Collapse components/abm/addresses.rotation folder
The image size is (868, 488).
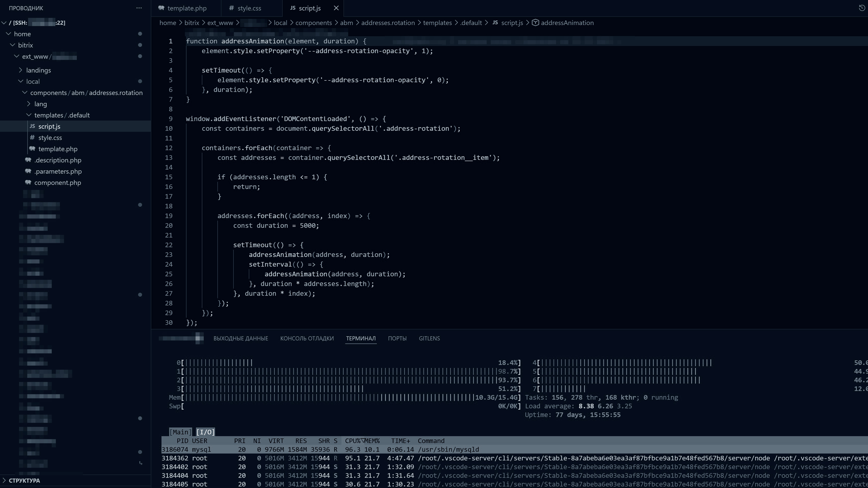(24, 92)
